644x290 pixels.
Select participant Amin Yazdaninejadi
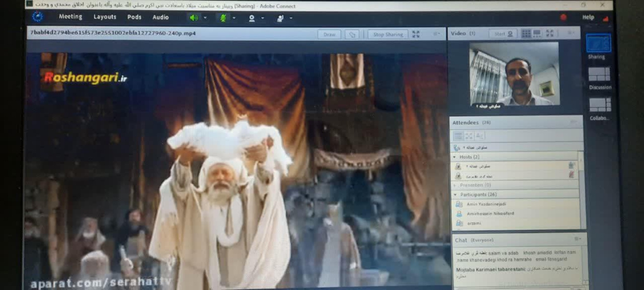515,204
